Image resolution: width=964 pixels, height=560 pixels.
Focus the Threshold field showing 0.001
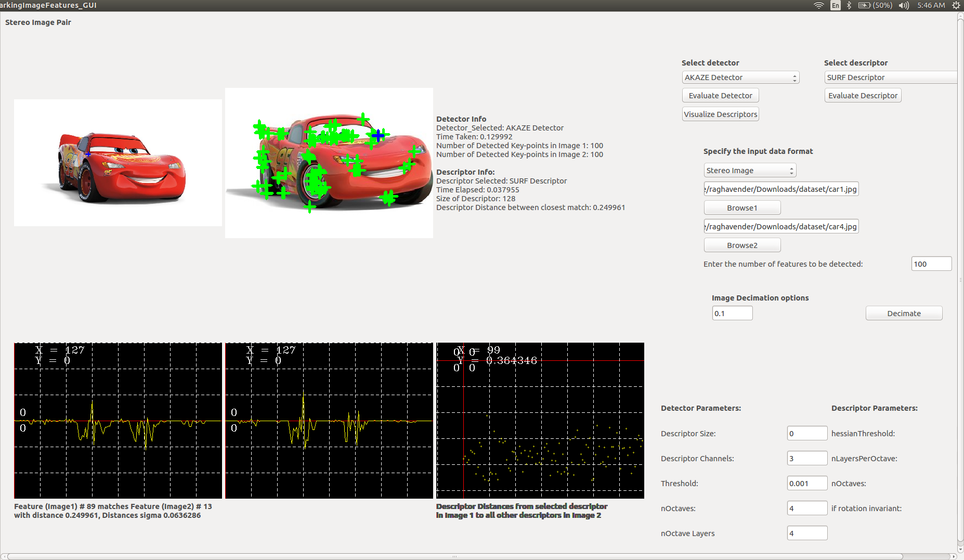click(x=807, y=484)
